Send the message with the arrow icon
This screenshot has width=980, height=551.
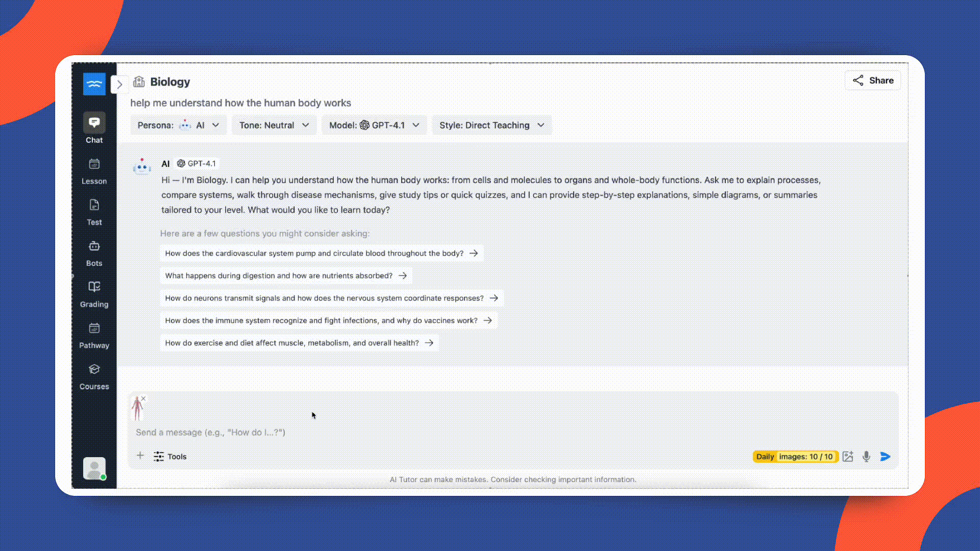(886, 457)
